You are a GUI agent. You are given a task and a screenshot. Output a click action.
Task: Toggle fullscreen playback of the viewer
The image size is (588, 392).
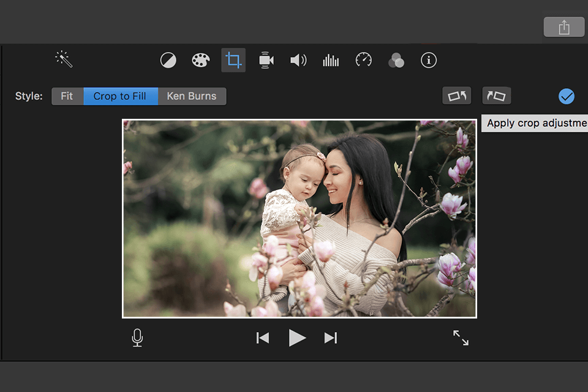pos(461,337)
